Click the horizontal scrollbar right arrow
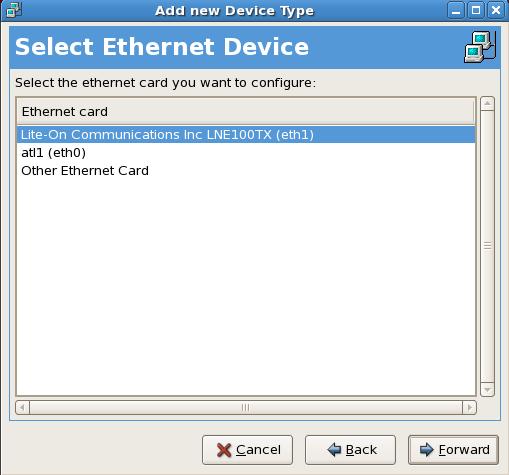Screen dimensions: 509x475 [469, 408]
